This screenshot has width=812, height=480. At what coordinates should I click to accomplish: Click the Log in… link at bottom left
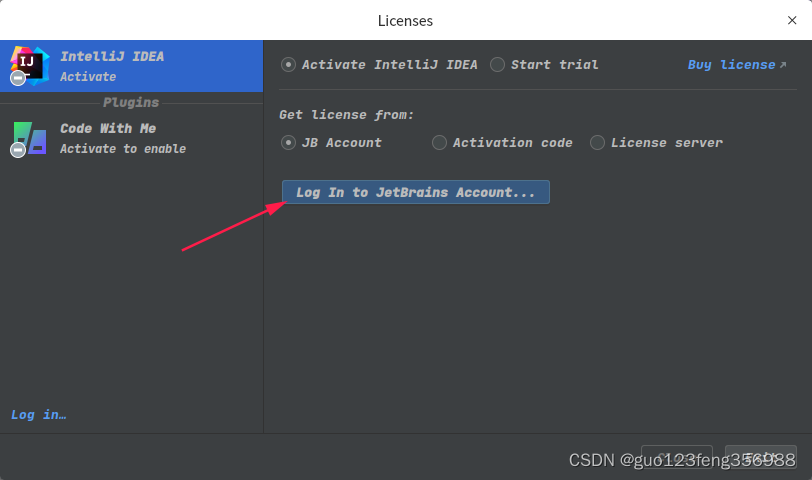39,415
